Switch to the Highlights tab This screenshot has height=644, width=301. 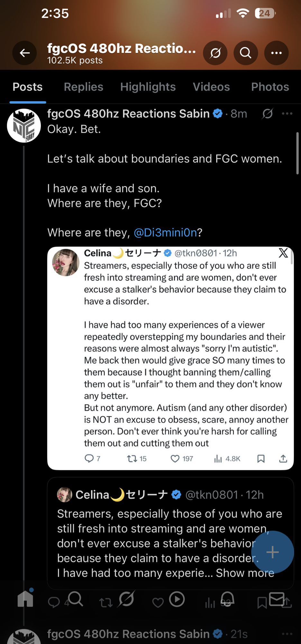coord(148,87)
